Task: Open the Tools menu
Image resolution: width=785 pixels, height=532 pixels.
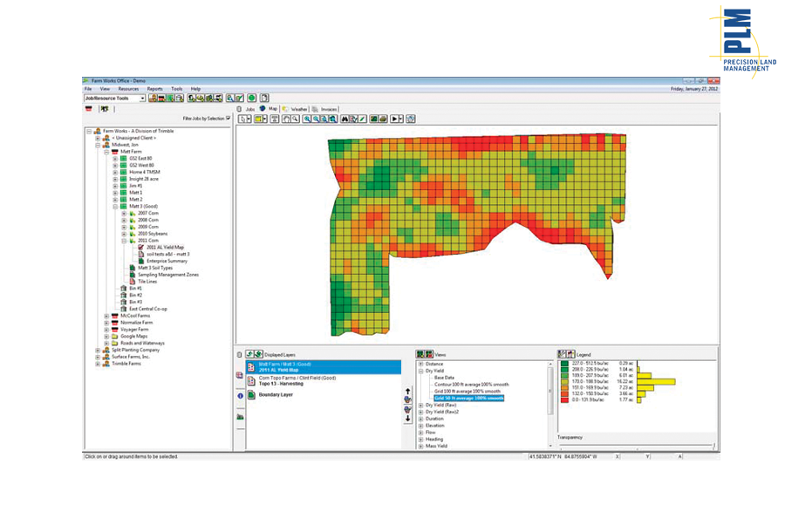Action: 177,89
